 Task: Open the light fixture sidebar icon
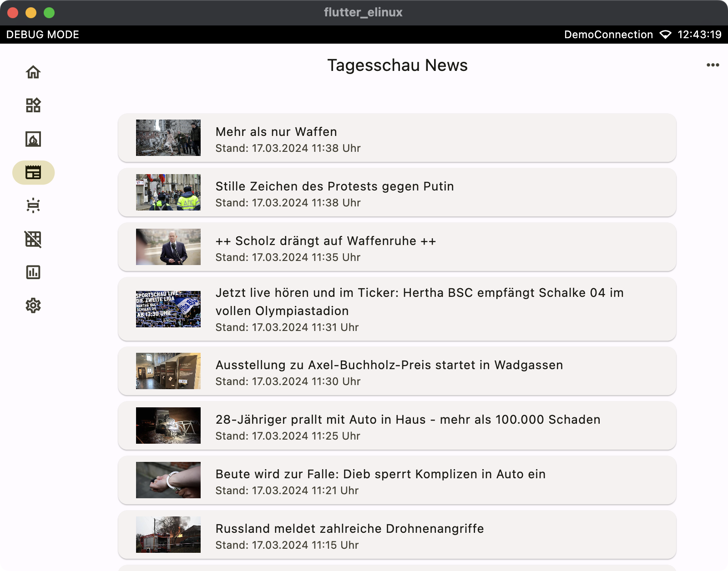click(33, 205)
